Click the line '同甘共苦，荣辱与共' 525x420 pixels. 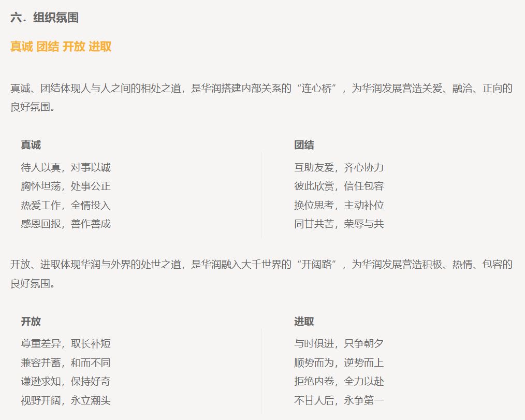click(339, 224)
